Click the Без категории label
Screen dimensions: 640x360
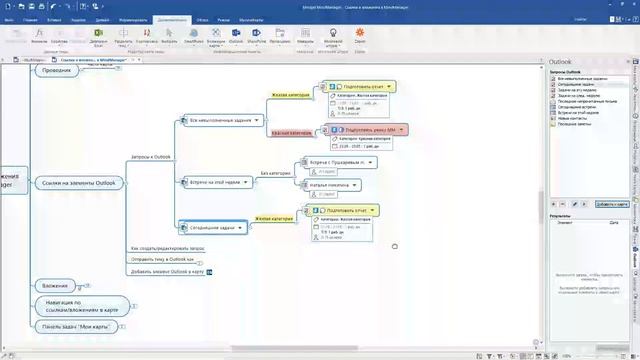(276, 173)
